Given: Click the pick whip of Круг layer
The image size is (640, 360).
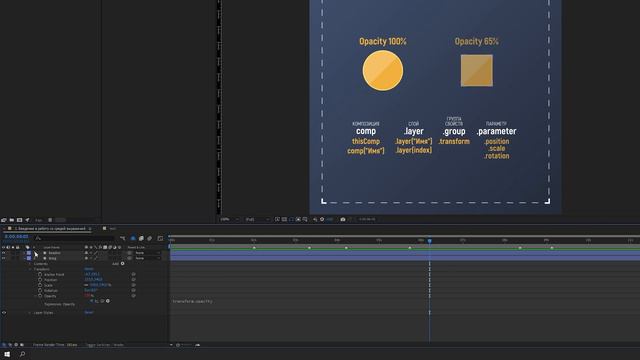Looking at the screenshot, I should pos(129,258).
